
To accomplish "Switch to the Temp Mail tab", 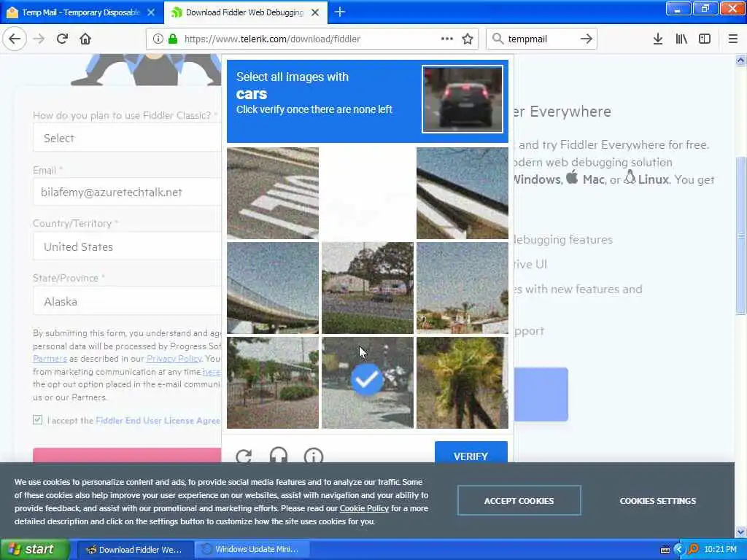I will pos(82,12).
